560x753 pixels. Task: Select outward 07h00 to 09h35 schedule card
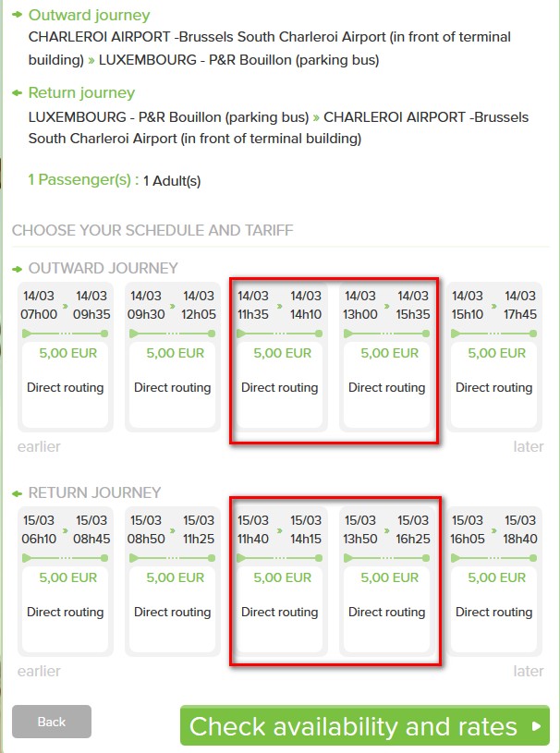(66, 358)
